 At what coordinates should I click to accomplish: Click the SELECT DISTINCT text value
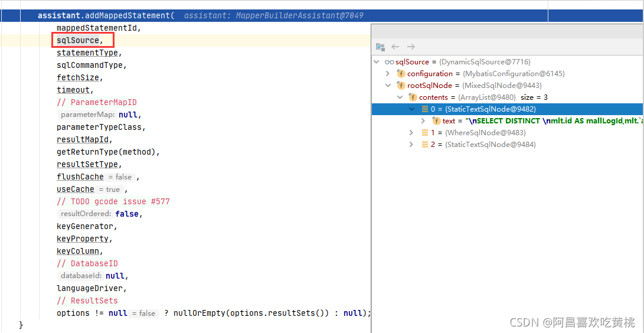point(554,121)
